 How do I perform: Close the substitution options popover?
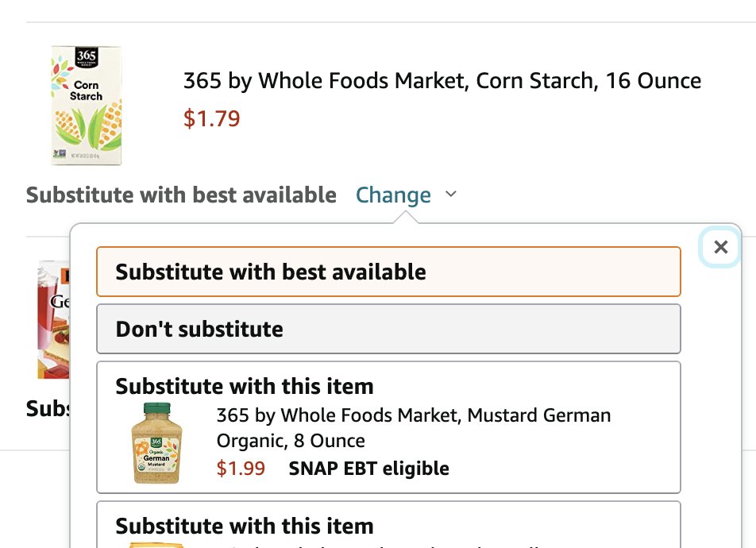pyautogui.click(x=720, y=247)
